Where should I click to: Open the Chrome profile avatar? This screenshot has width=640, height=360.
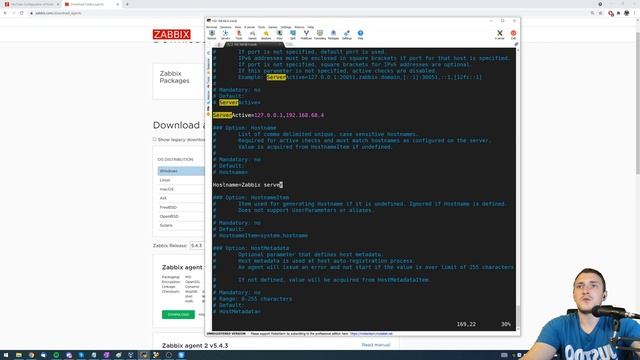coord(627,13)
